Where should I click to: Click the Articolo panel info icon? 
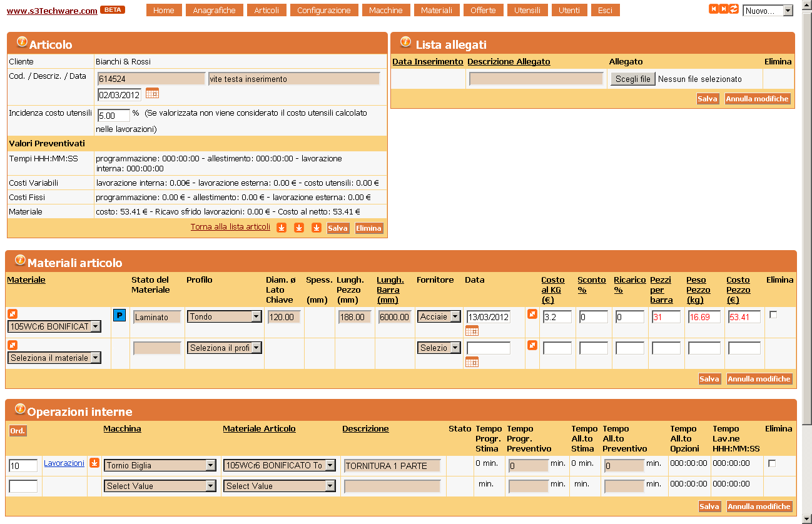22,43
